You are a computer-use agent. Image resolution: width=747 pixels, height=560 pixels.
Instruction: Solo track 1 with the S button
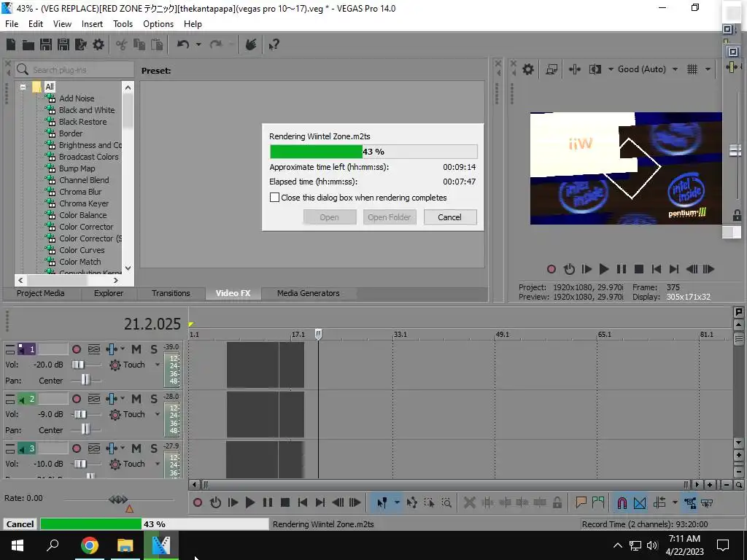(154, 349)
